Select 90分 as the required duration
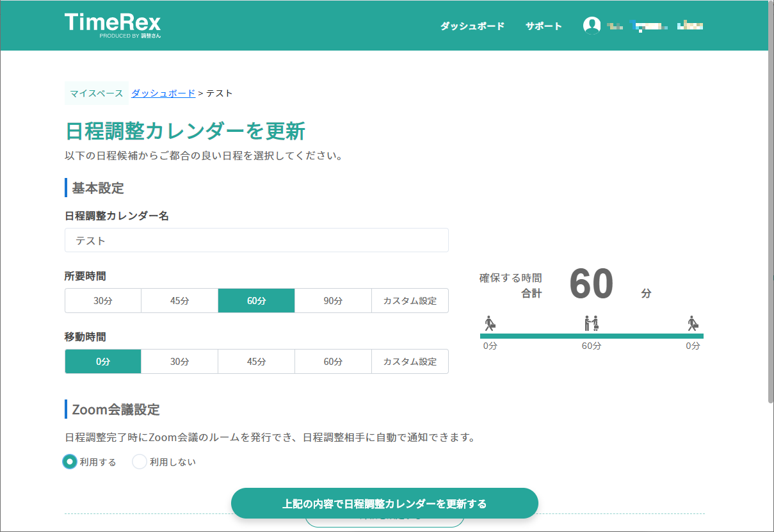The width and height of the screenshot is (774, 532). coord(333,300)
